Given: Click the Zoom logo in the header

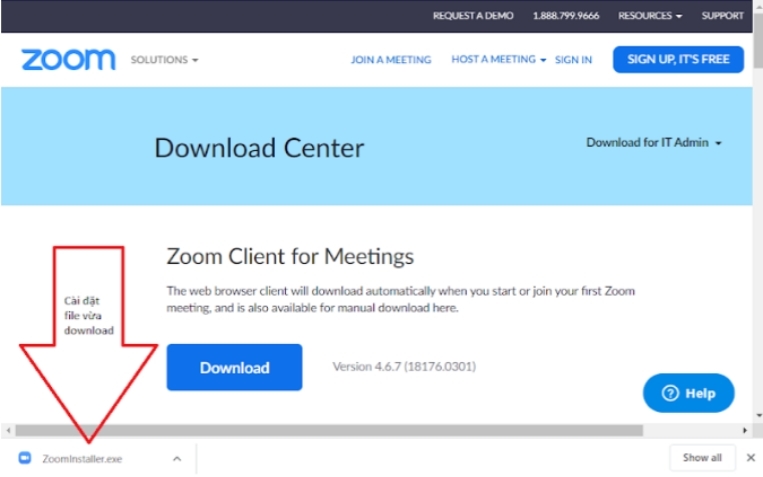Looking at the screenshot, I should 68,60.
